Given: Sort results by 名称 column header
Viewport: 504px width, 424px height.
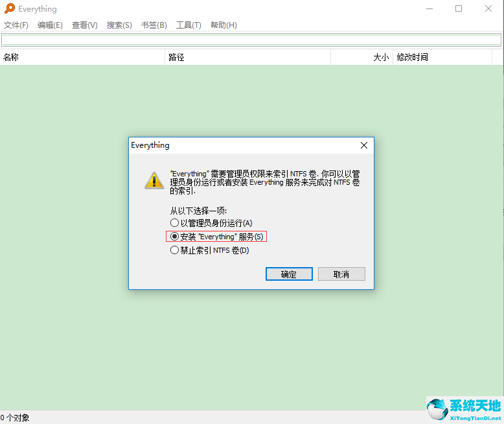Looking at the screenshot, I should pos(82,57).
